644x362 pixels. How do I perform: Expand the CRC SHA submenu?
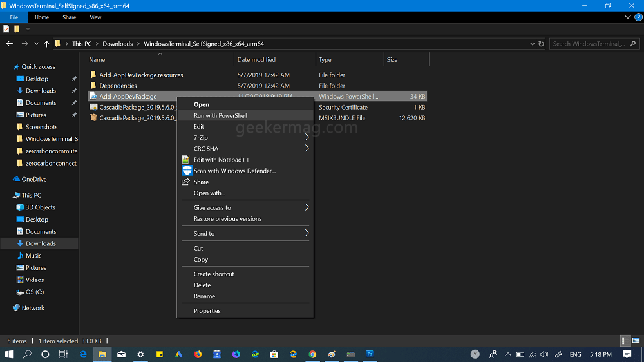(245, 149)
